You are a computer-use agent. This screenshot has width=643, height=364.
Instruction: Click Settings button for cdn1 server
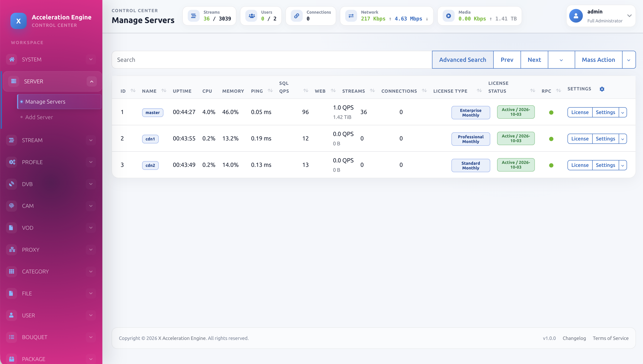(x=605, y=139)
